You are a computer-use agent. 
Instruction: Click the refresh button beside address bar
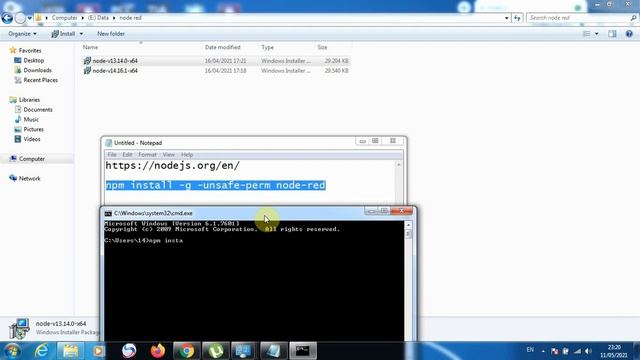[517, 18]
